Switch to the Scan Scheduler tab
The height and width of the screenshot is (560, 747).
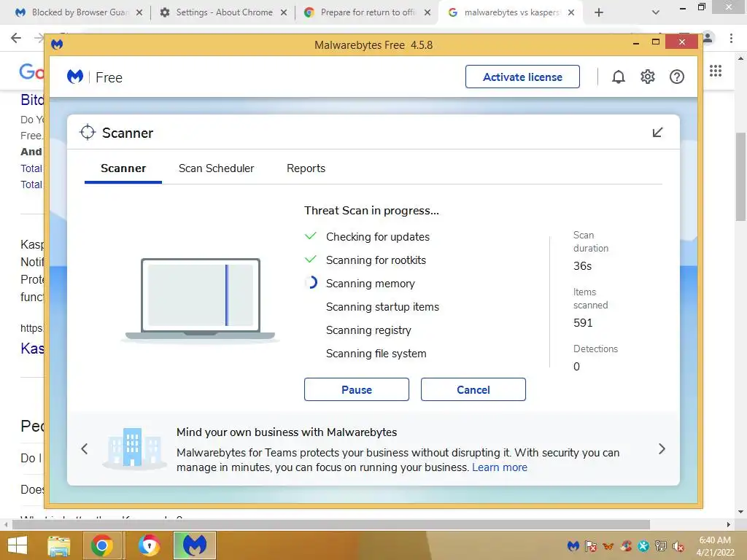click(x=216, y=168)
